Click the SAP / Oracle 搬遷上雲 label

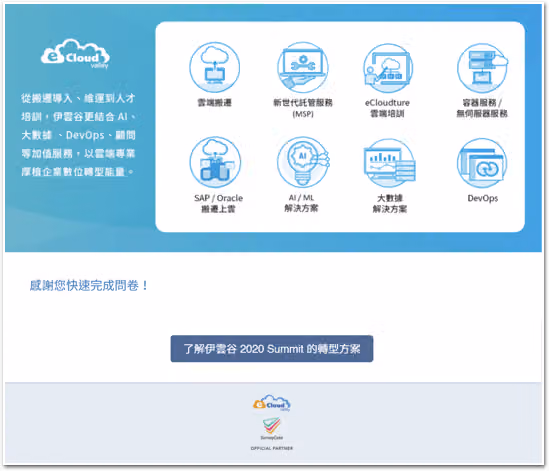point(218,203)
